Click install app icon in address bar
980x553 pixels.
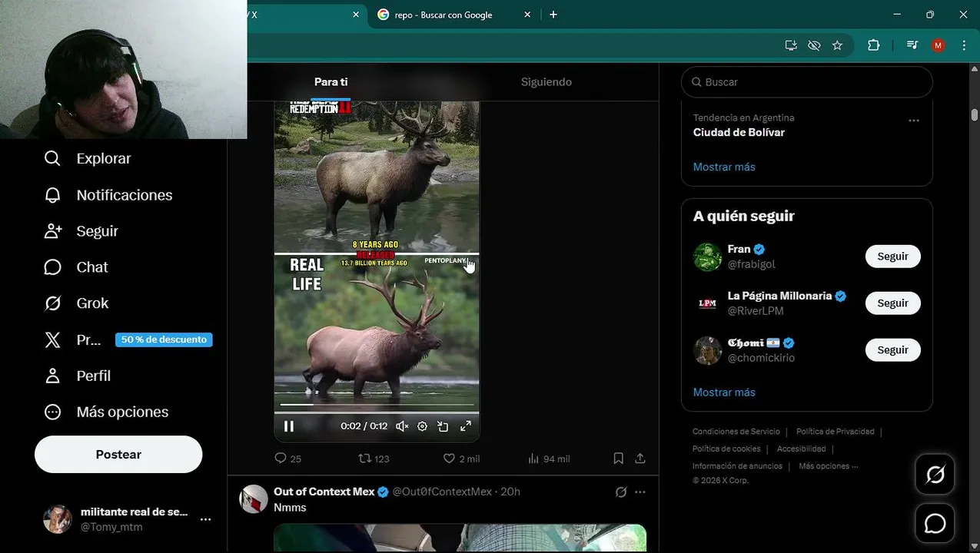[791, 45]
